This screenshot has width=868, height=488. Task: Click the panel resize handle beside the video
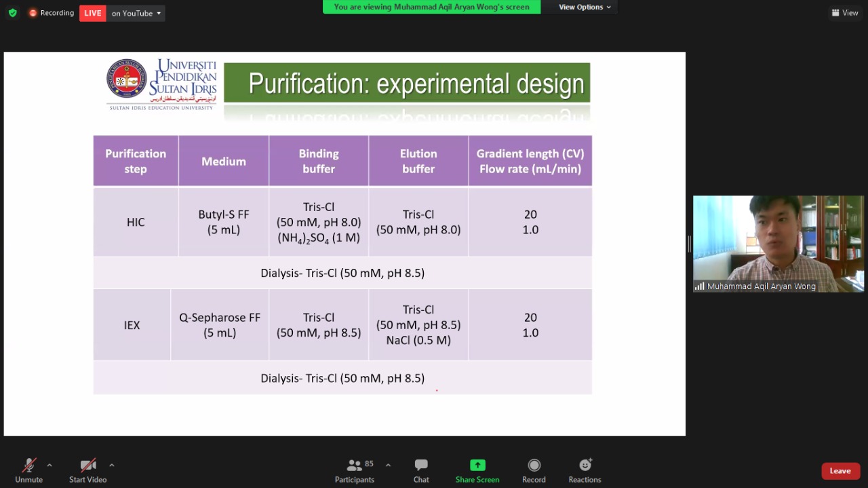coord(689,244)
